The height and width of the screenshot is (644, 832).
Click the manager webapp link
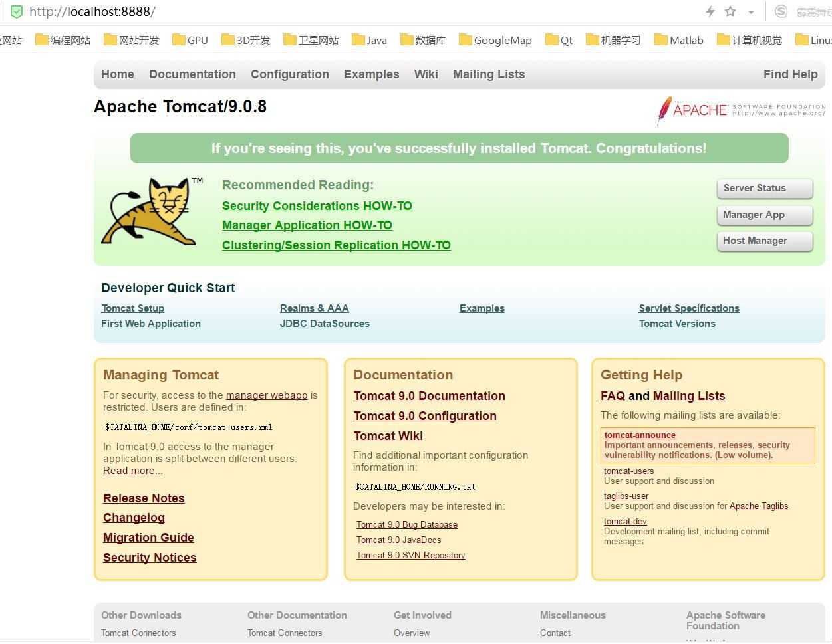267,395
